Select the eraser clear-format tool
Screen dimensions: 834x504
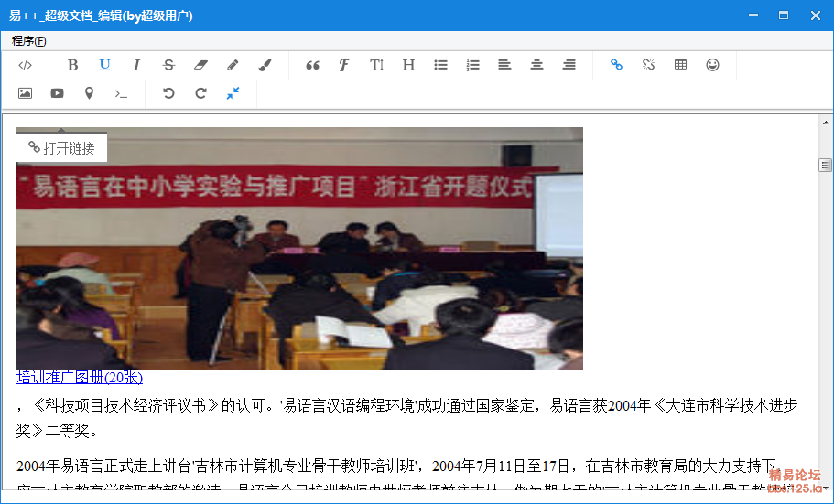click(x=200, y=65)
